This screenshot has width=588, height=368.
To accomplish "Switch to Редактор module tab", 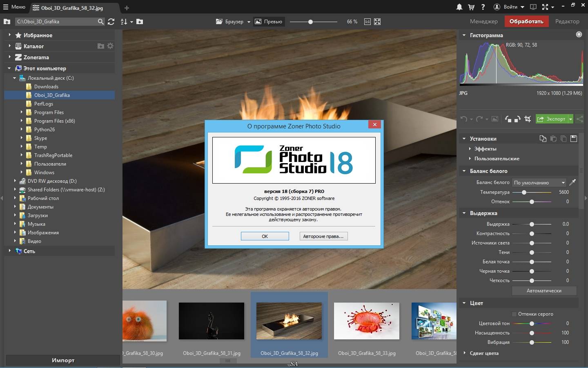I will 567,21.
